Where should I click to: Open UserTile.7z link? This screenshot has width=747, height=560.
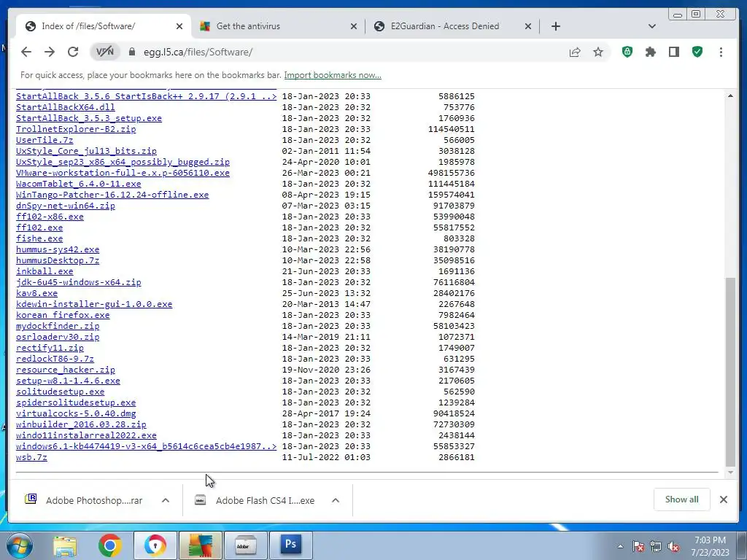(x=44, y=140)
